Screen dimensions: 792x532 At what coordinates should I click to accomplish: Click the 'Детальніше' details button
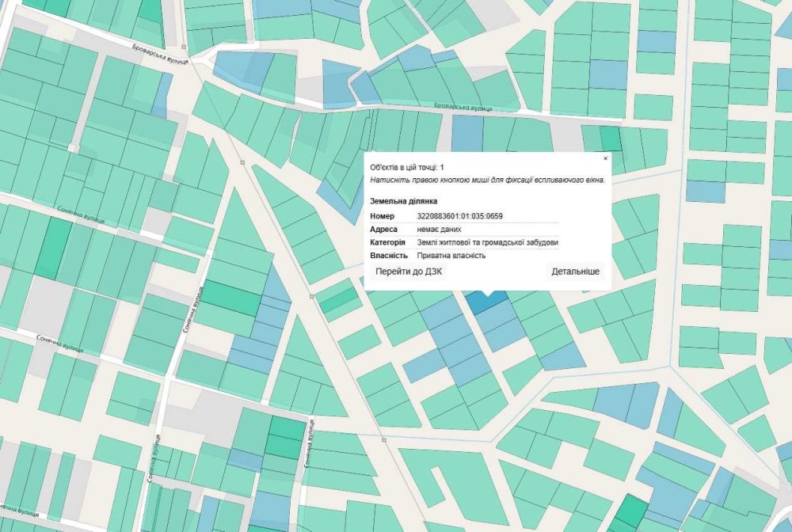pos(575,272)
